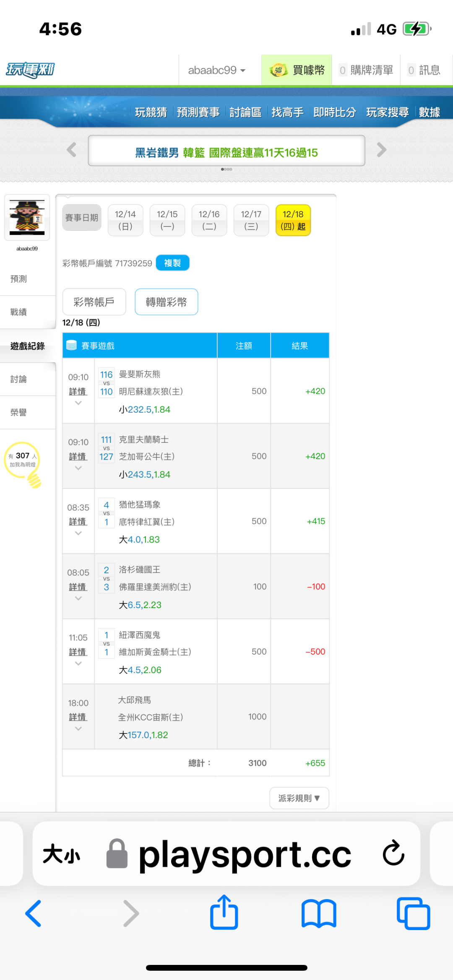Open Safari bookmarks book icon
Screen dimensions: 453x980
[319, 913]
